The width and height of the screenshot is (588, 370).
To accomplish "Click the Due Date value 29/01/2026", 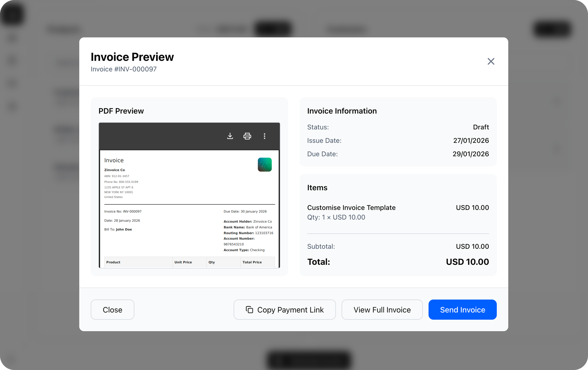I will (470, 154).
